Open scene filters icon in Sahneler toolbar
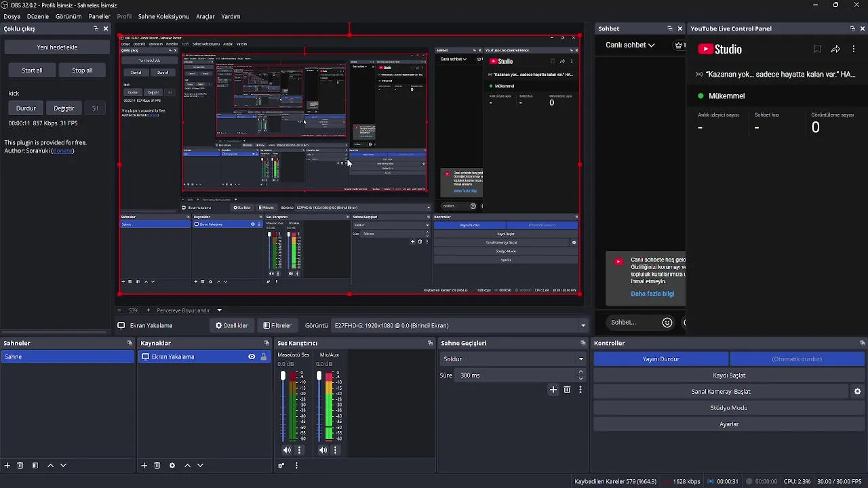Image resolution: width=868 pixels, height=488 pixels. (35, 466)
